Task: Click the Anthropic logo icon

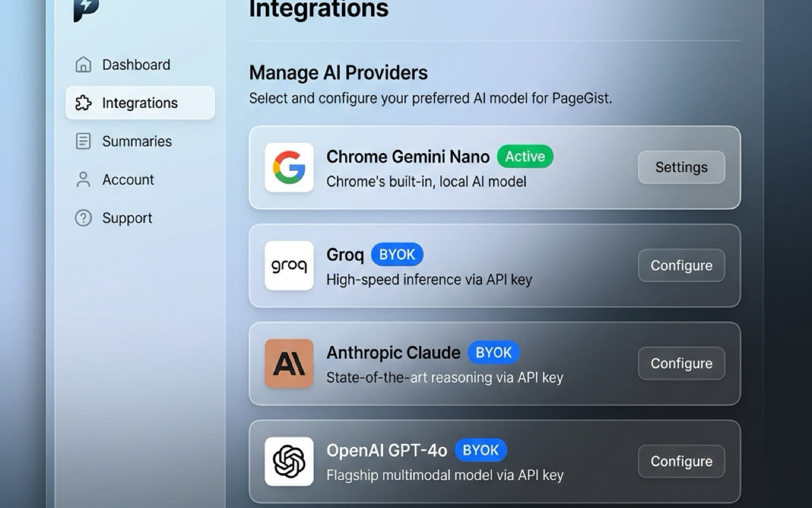Action: pos(289,363)
